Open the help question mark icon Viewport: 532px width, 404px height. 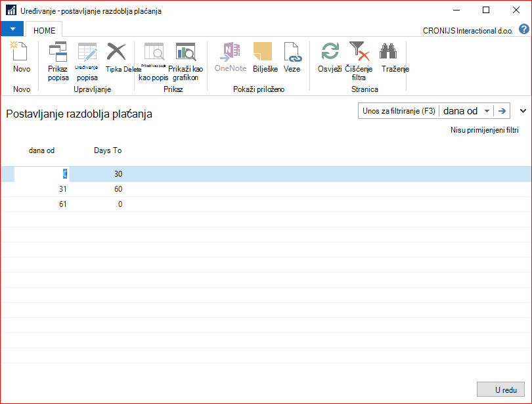point(524,30)
